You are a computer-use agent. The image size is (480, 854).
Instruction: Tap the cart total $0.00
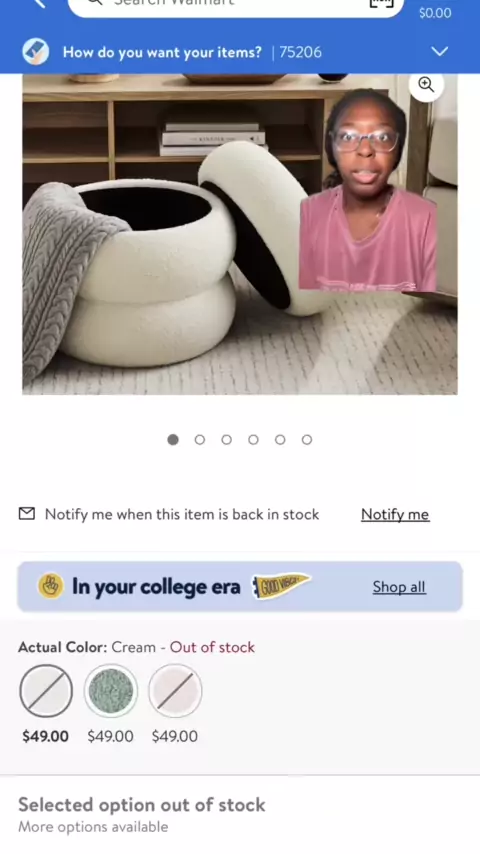coord(435,13)
